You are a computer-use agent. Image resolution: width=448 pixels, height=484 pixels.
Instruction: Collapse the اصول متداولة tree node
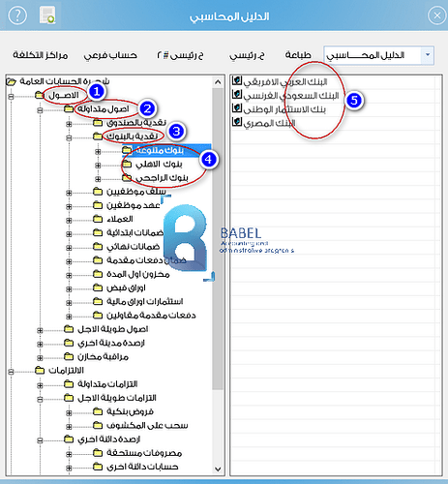pos(40,110)
